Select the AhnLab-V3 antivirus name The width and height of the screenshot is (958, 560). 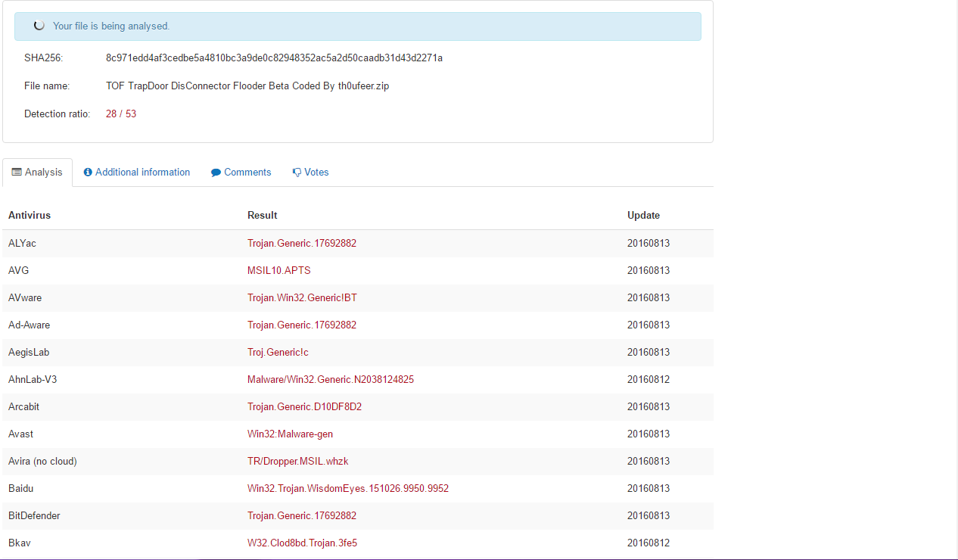33,380
